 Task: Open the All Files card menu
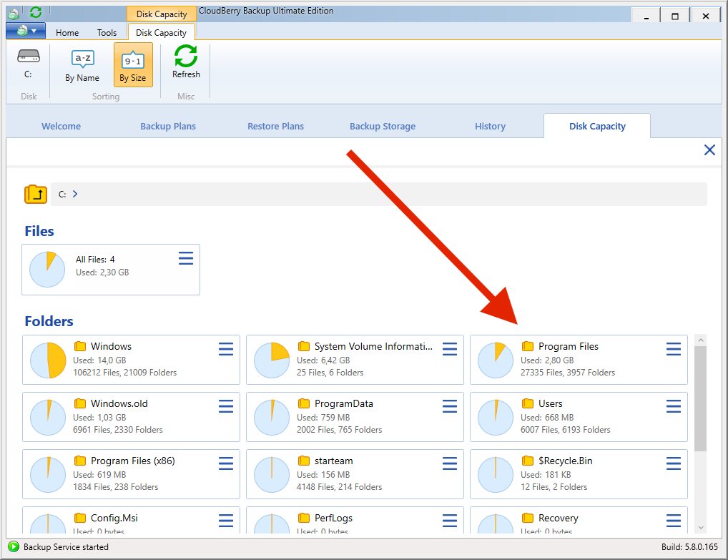186,258
